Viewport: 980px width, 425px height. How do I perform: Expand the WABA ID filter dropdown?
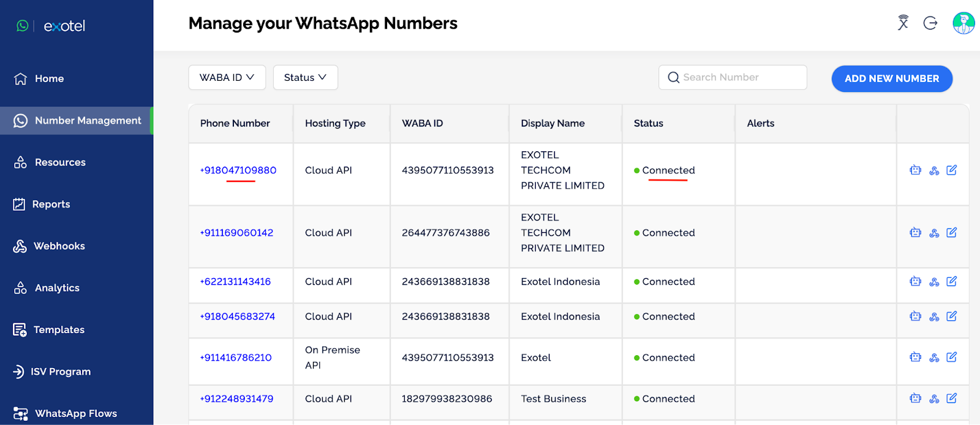click(227, 78)
